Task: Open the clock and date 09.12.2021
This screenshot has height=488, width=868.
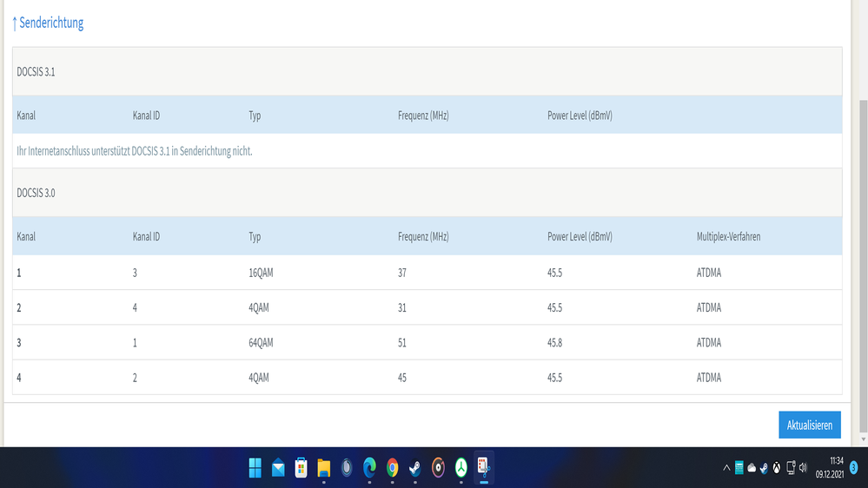Action: 829,467
